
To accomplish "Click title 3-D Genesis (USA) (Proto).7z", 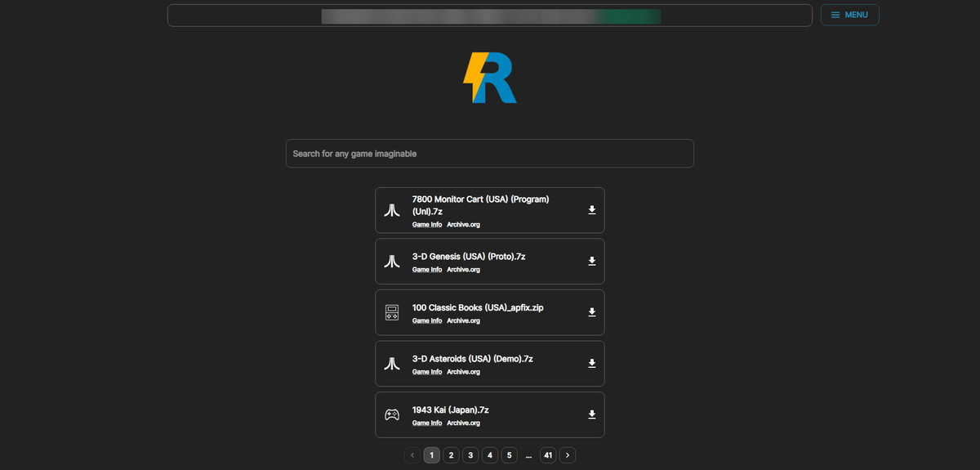I will coord(469,256).
